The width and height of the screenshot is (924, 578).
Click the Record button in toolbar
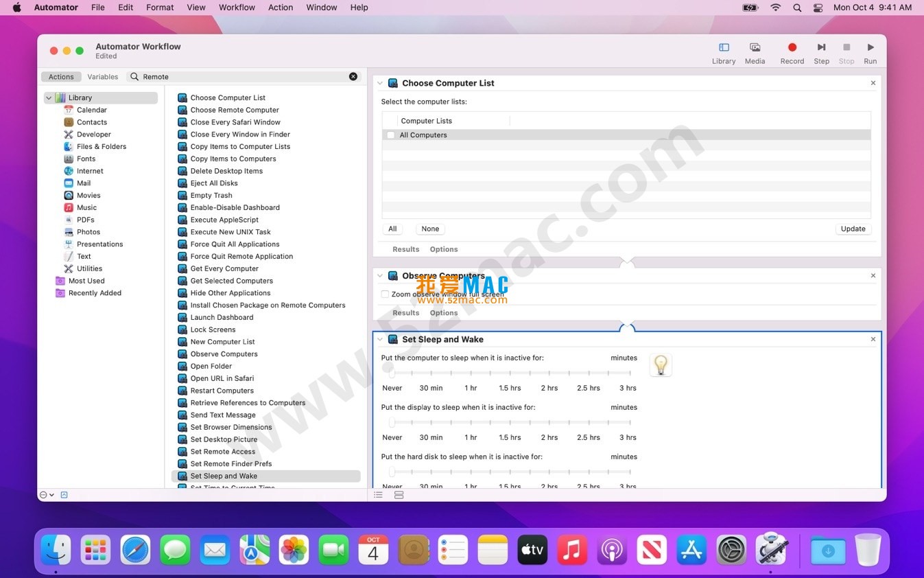pos(792,48)
